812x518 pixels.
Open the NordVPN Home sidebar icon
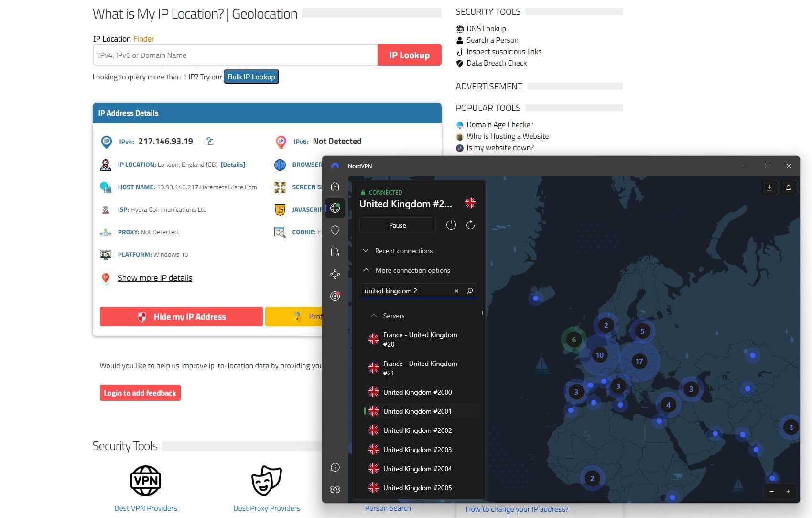[335, 186]
